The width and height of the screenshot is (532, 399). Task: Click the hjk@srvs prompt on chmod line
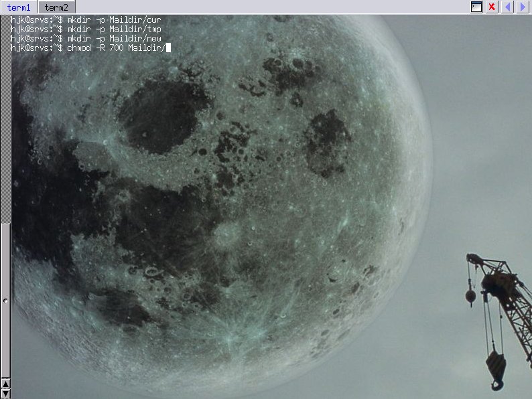pyautogui.click(x=37, y=48)
